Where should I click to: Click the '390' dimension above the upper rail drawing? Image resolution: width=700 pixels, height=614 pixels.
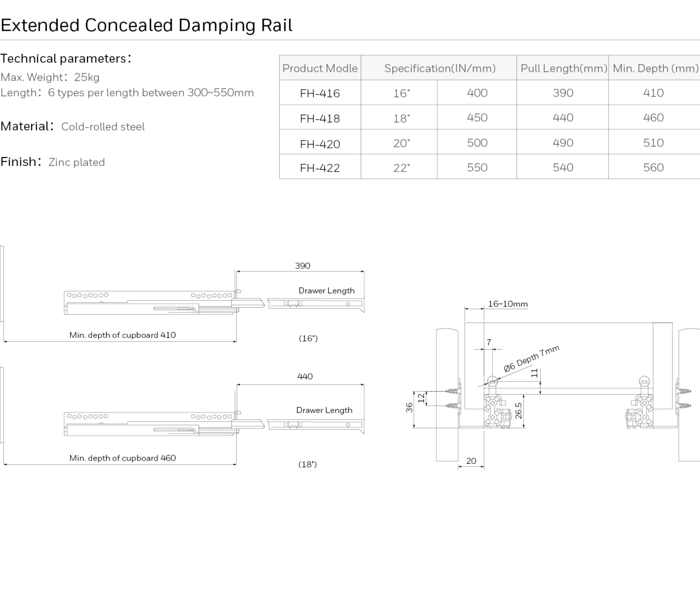303,266
